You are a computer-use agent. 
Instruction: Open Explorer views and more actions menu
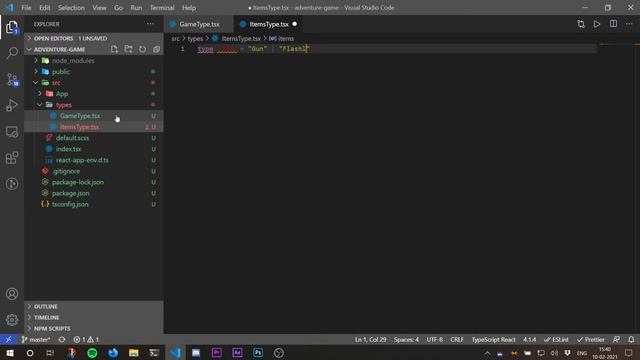[x=151, y=24]
